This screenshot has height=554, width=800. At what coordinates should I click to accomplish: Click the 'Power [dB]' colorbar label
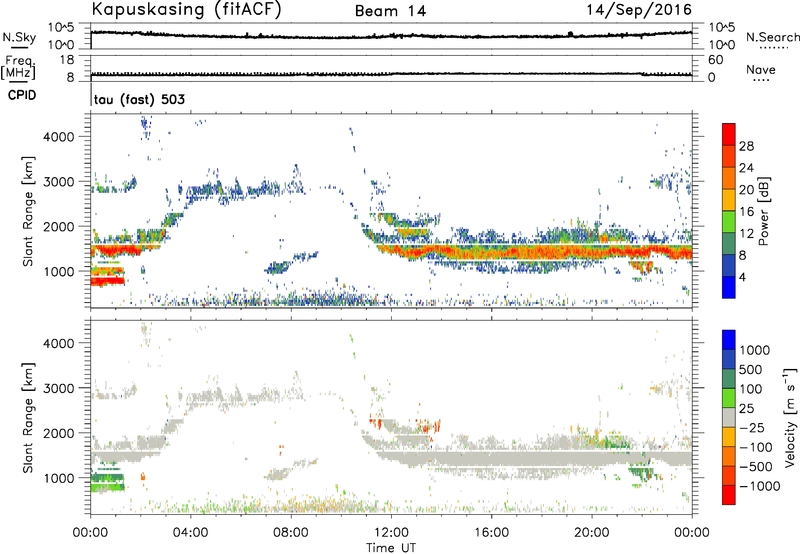click(x=763, y=211)
